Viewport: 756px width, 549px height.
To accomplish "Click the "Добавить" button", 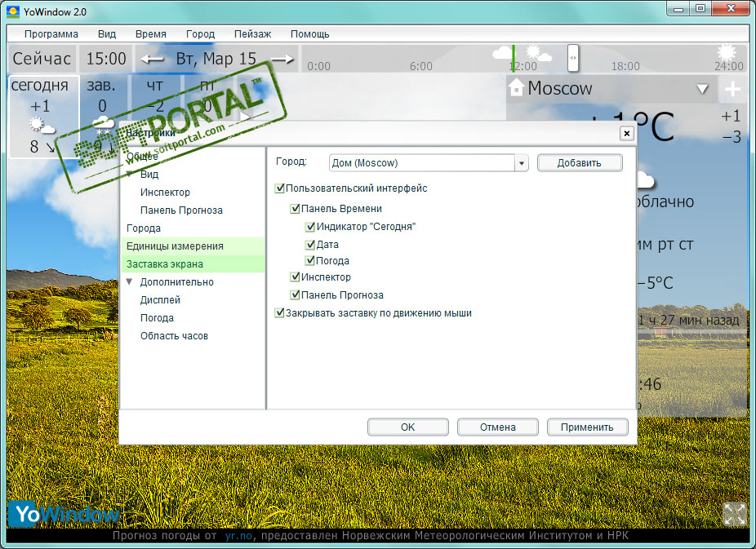I will [x=580, y=163].
